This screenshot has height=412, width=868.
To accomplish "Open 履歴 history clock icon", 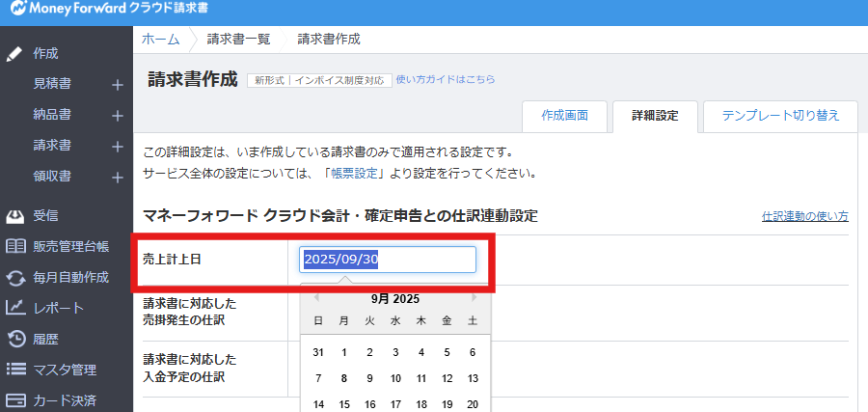I will point(15,339).
